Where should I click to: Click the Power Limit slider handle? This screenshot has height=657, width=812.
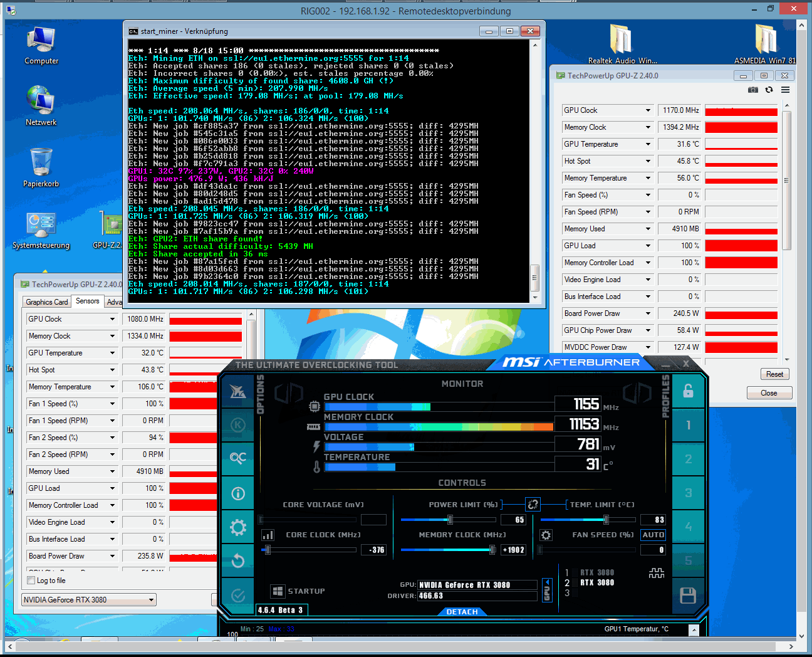pyautogui.click(x=450, y=520)
